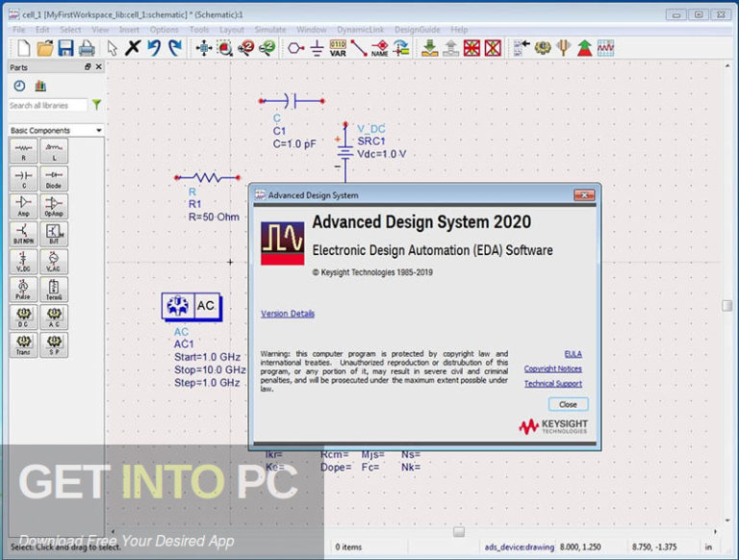
Task: Open the data display window icon
Action: (x=605, y=48)
